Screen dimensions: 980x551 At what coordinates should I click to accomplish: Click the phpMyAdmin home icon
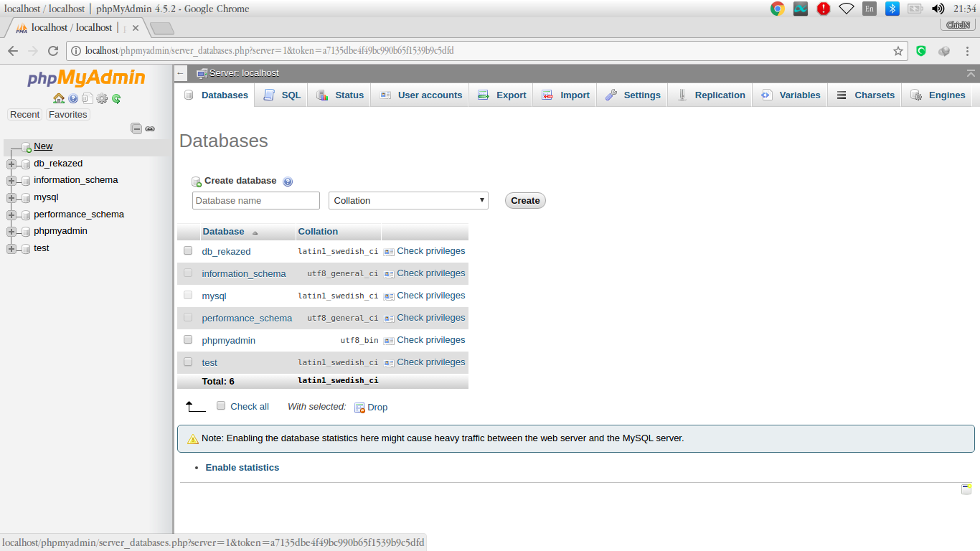point(59,98)
